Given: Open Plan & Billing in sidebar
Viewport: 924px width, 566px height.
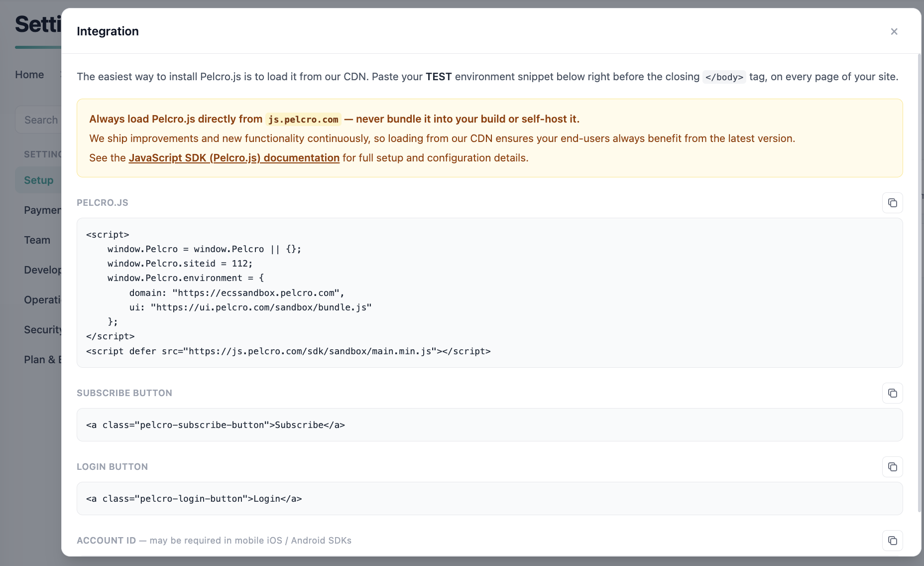Looking at the screenshot, I should 42,360.
